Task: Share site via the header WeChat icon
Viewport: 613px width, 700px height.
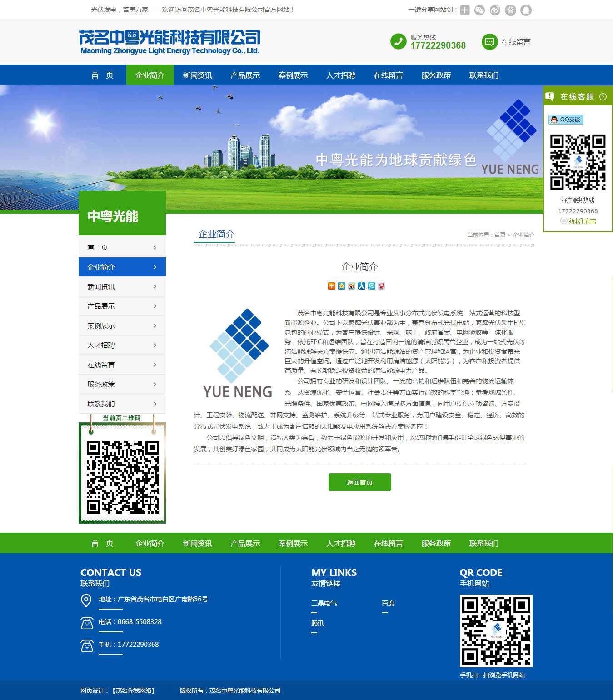Action: coord(480,10)
